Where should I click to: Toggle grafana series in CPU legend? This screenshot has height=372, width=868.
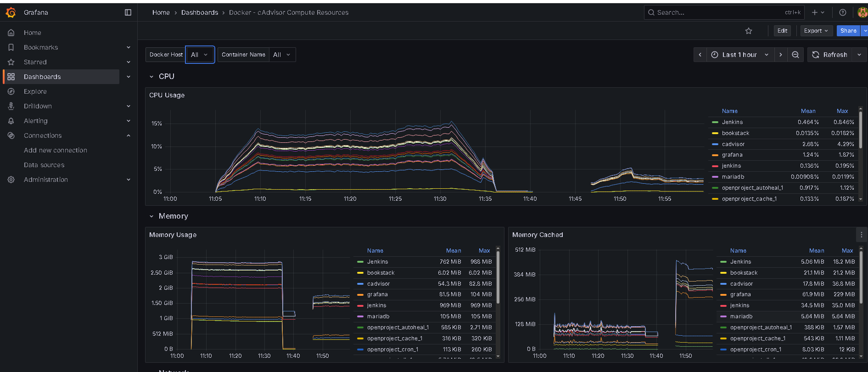point(732,155)
